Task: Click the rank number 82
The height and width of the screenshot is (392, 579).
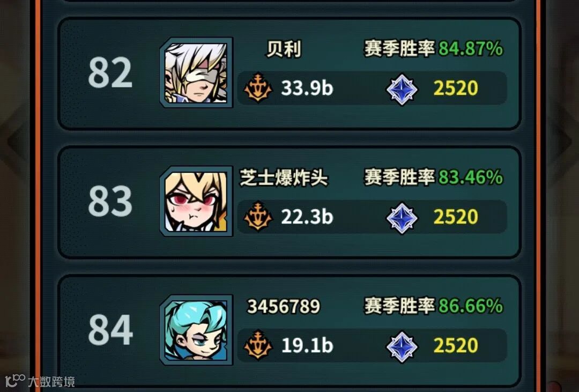Action: click(x=110, y=72)
